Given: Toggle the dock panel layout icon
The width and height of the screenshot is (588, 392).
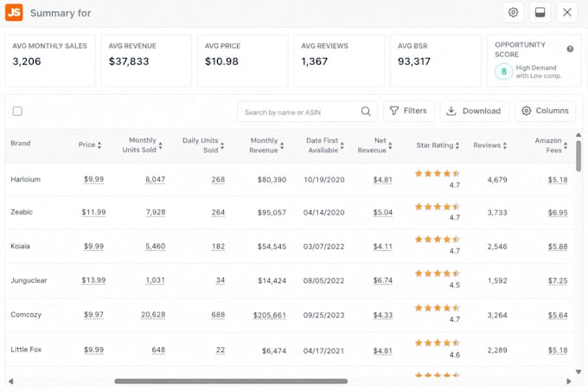Looking at the screenshot, I should (540, 12).
